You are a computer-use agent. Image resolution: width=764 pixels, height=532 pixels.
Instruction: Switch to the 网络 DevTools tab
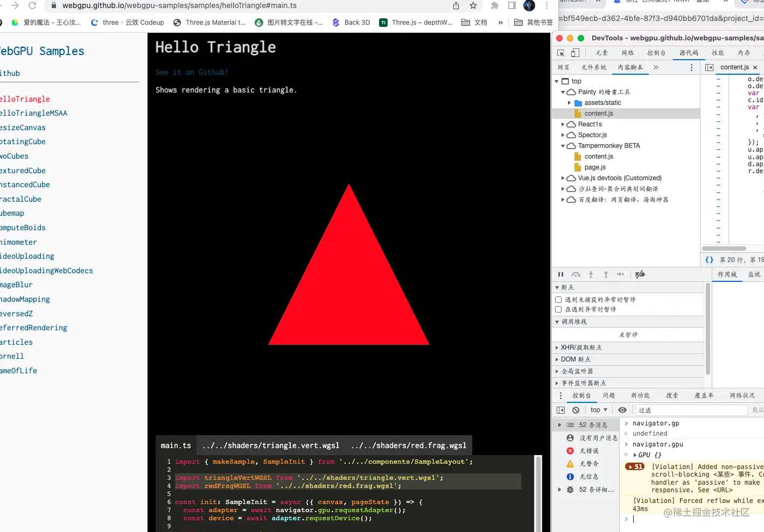click(627, 53)
